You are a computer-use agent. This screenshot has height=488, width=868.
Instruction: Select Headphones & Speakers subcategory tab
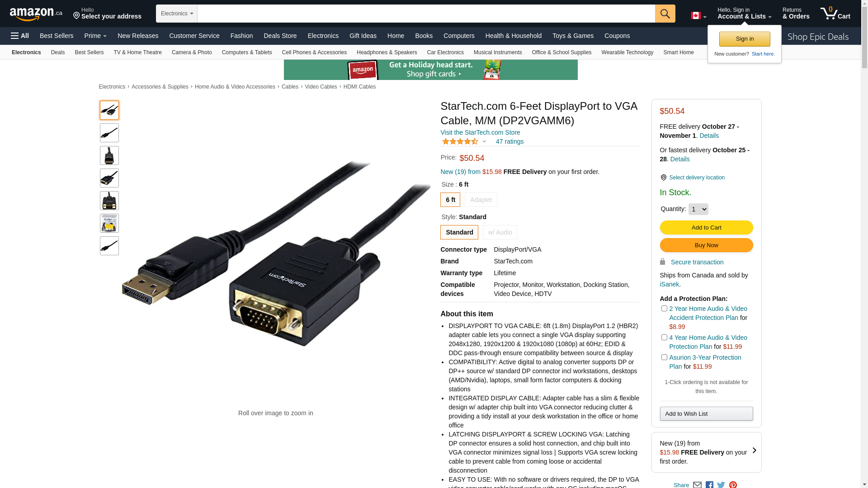(x=387, y=52)
